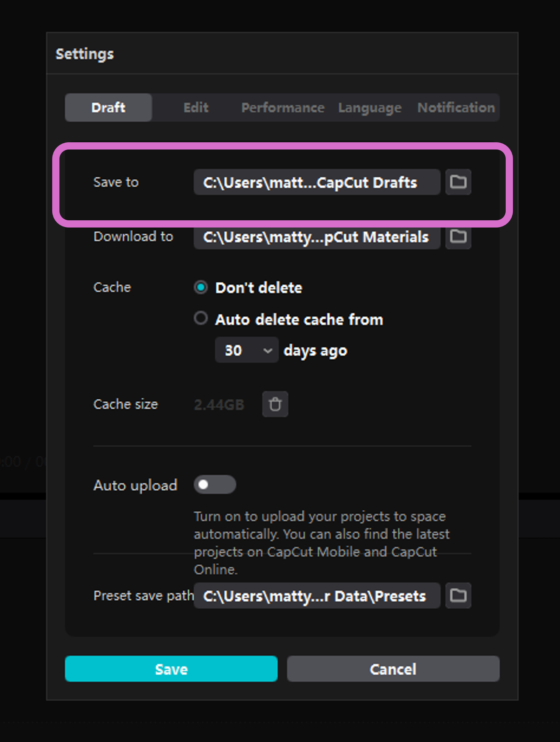Switch to the Edit tab
560x742 pixels.
coord(196,108)
